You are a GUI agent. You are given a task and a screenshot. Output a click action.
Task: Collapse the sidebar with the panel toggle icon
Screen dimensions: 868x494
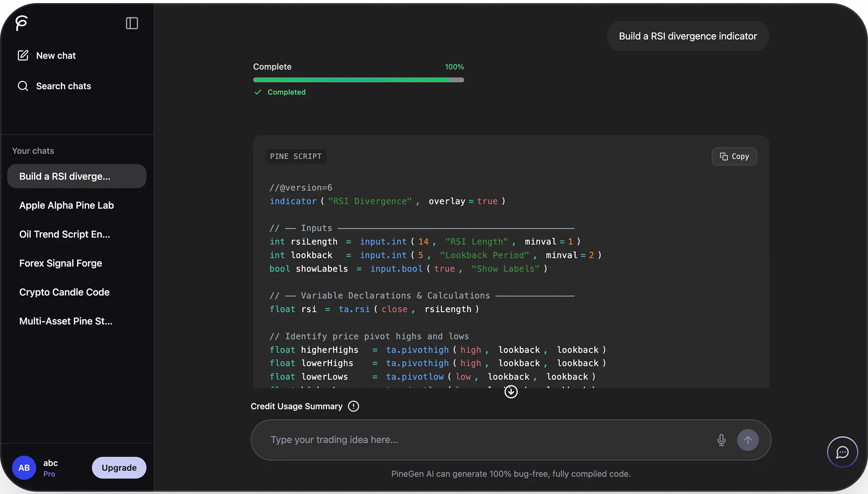[x=132, y=23]
